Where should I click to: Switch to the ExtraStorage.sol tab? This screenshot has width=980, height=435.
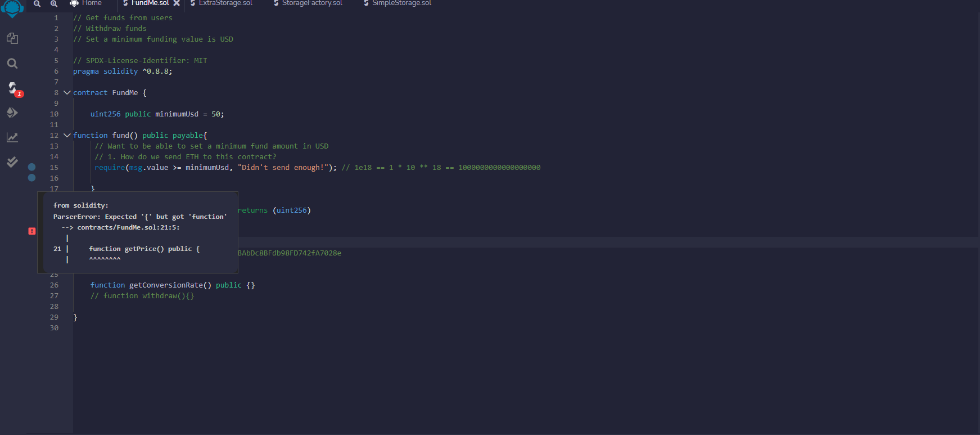coord(221,3)
